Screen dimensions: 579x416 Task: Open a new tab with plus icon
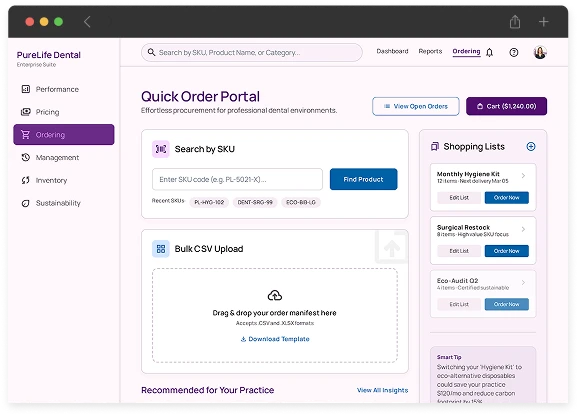pos(543,22)
